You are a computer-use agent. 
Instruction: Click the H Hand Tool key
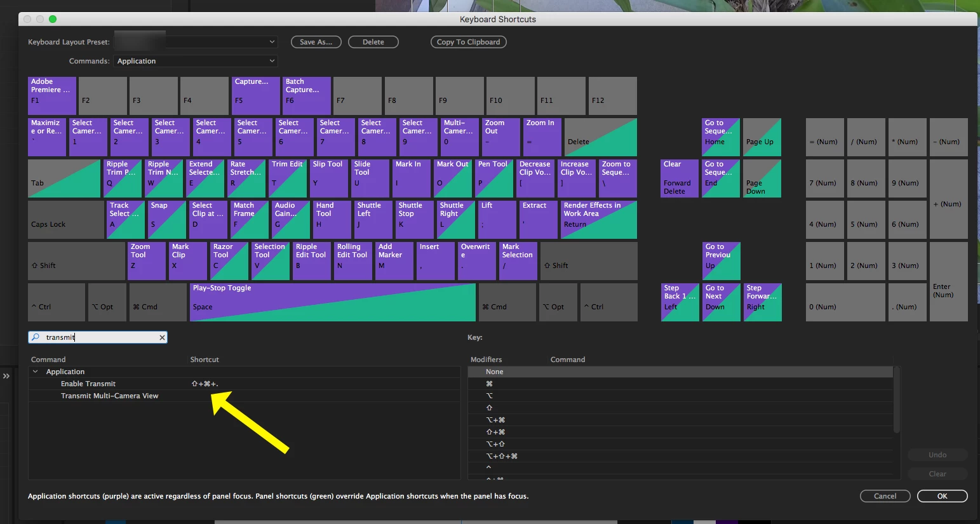(x=332, y=219)
